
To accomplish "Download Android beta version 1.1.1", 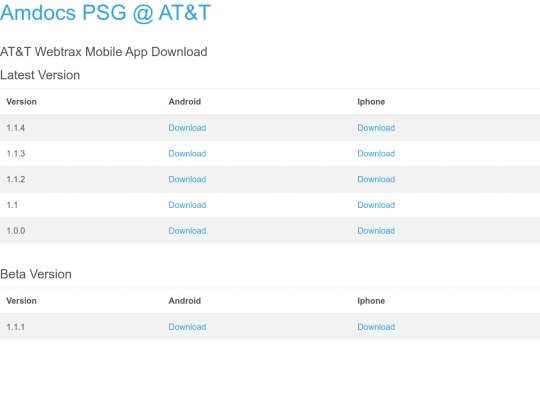I will point(187,327).
